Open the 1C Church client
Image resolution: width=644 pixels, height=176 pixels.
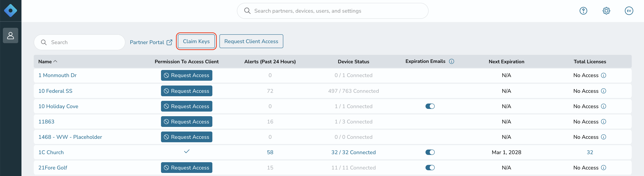51,152
